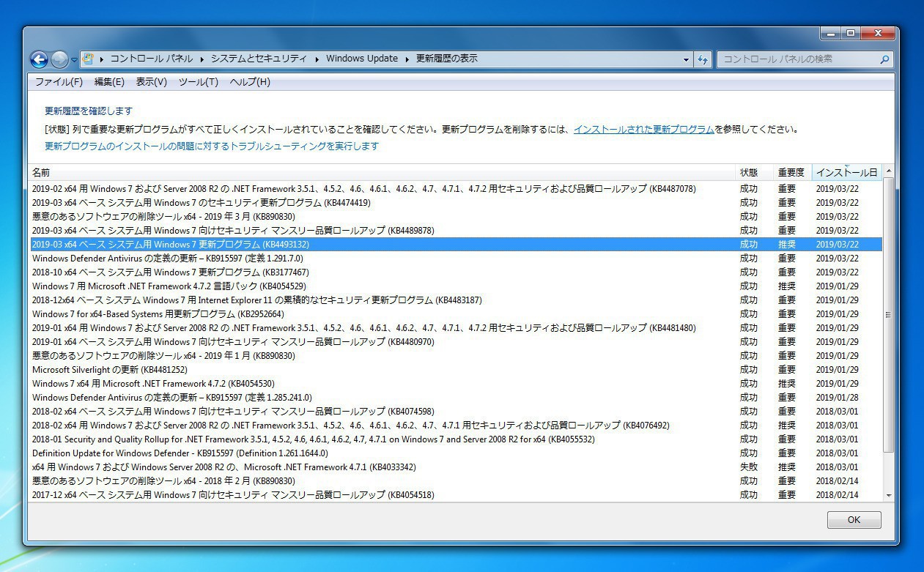Select .NET Framework 4.7.2 KB4054530 row
Screen dimensions: 924x572
click(x=456, y=384)
